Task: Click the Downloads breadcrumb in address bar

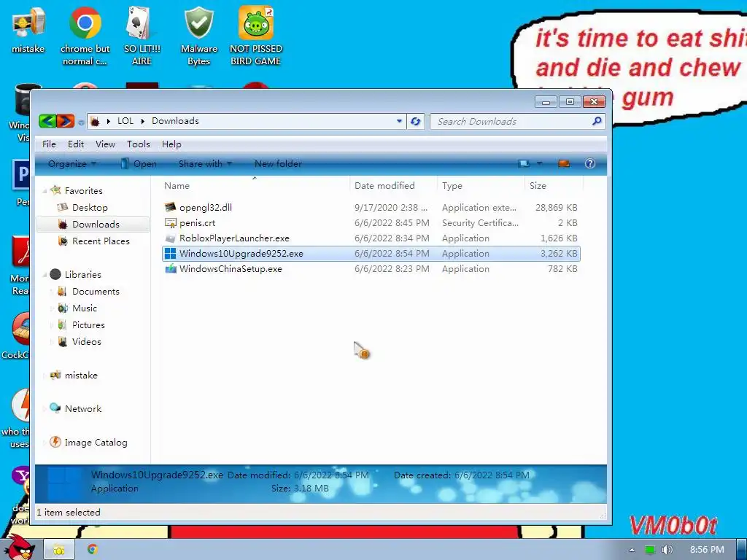Action: (175, 121)
